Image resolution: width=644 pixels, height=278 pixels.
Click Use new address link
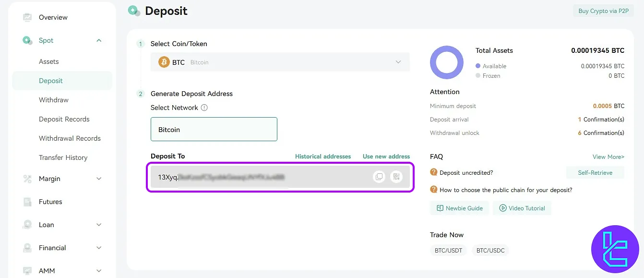(x=386, y=157)
